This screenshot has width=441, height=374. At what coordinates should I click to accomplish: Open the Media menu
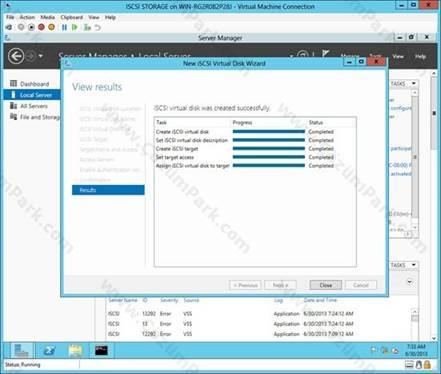tap(48, 17)
